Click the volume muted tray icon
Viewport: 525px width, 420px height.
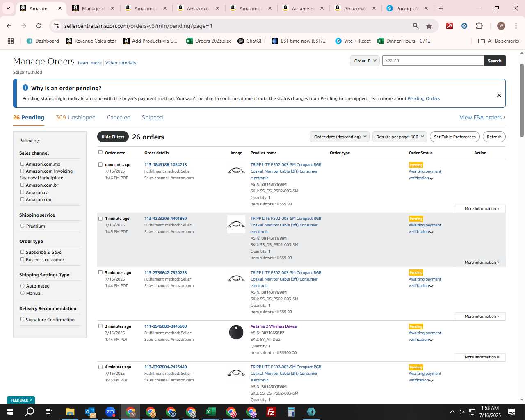462,412
